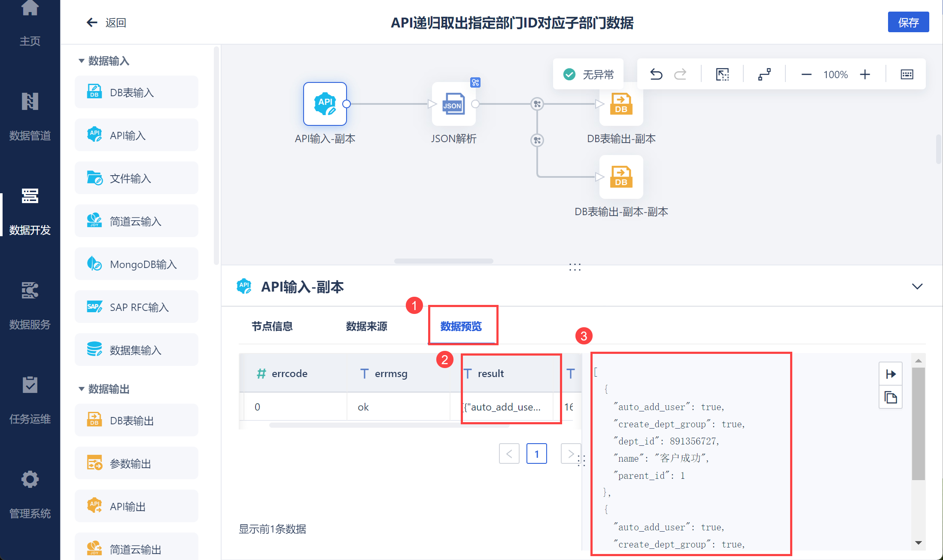This screenshot has height=560, width=943.
Task: Zoom in with the plus button
Action: tap(865, 74)
